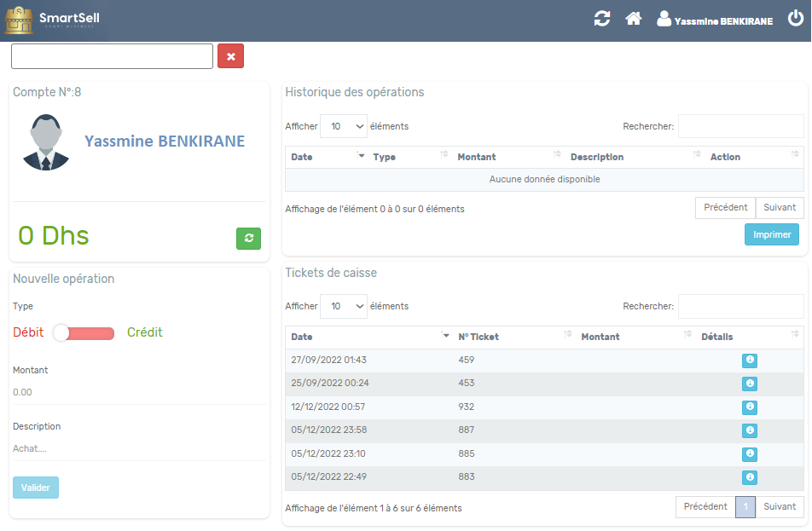Screen dimensions: 812x531
Task: Click the SmartSell shop logo
Action: coord(52,20)
